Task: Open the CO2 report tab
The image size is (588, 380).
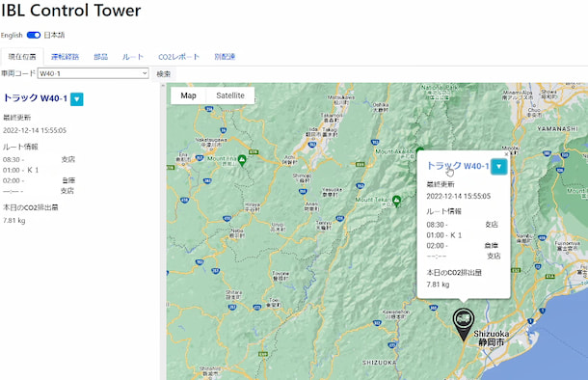Action: [x=179, y=57]
